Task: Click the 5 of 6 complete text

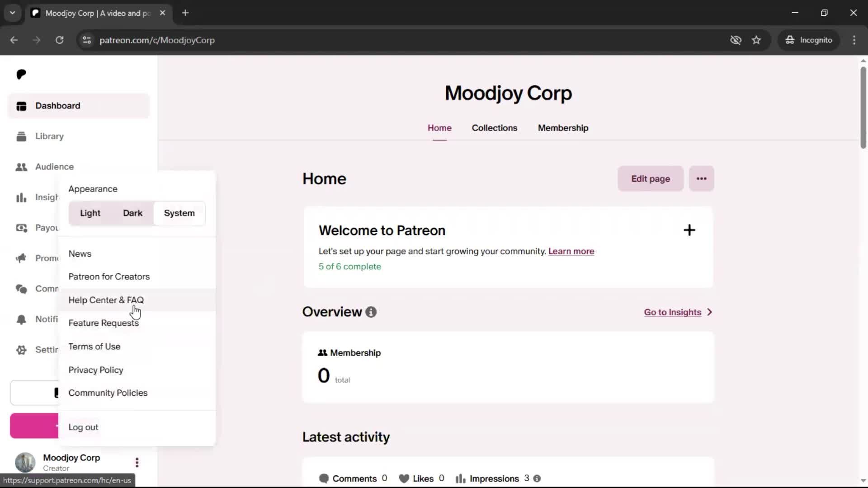Action: (349, 267)
